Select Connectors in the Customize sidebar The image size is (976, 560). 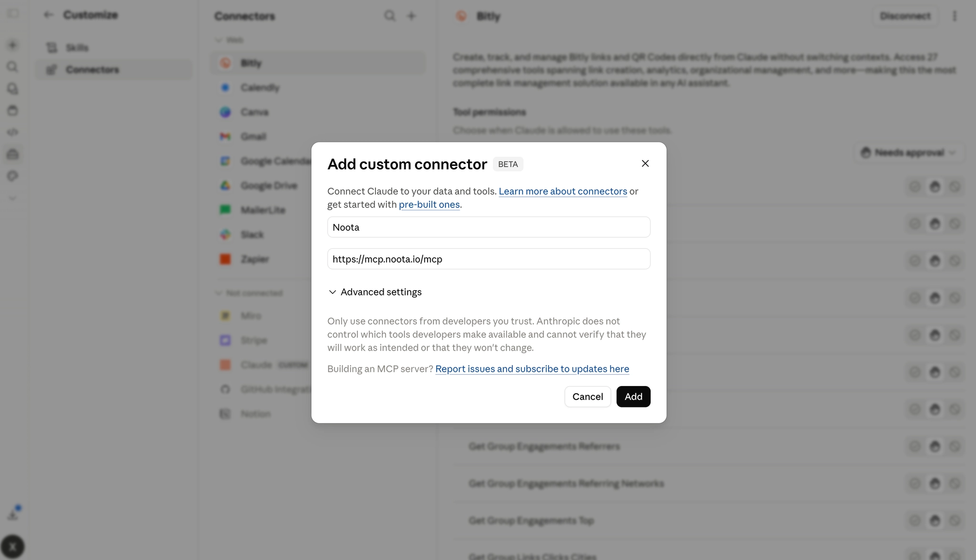tap(114, 70)
